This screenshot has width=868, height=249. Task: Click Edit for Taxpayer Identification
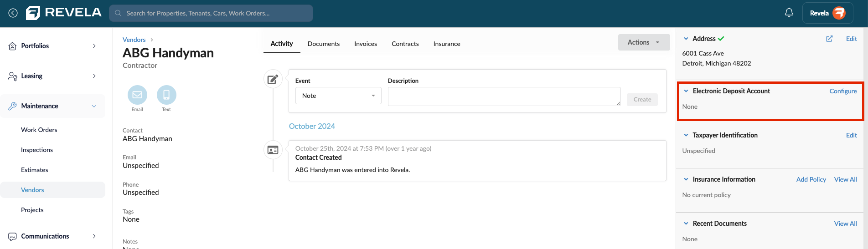tap(852, 135)
